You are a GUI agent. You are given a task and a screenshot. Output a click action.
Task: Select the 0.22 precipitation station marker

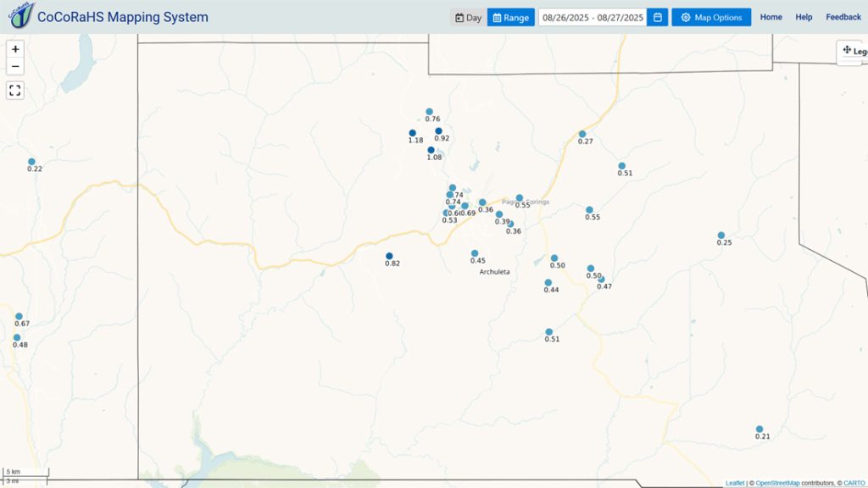[x=31, y=162]
